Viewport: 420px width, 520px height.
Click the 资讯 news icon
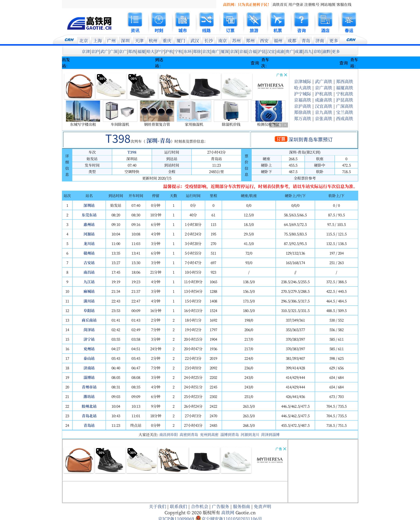[135, 20]
